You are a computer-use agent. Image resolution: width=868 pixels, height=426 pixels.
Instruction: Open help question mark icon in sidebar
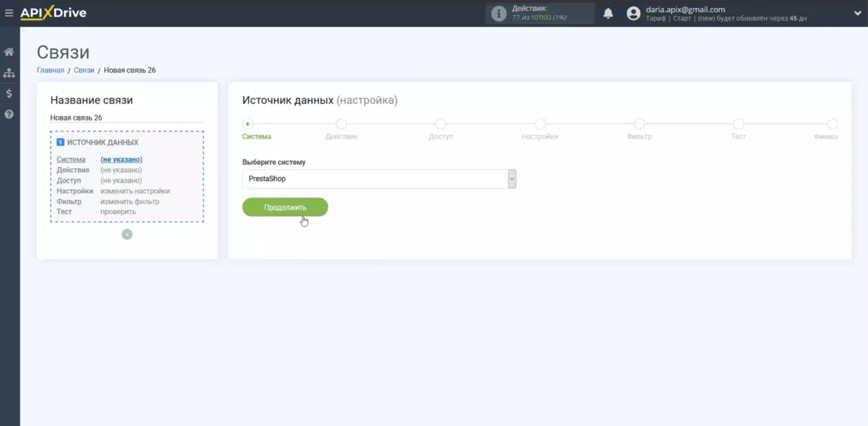click(9, 114)
